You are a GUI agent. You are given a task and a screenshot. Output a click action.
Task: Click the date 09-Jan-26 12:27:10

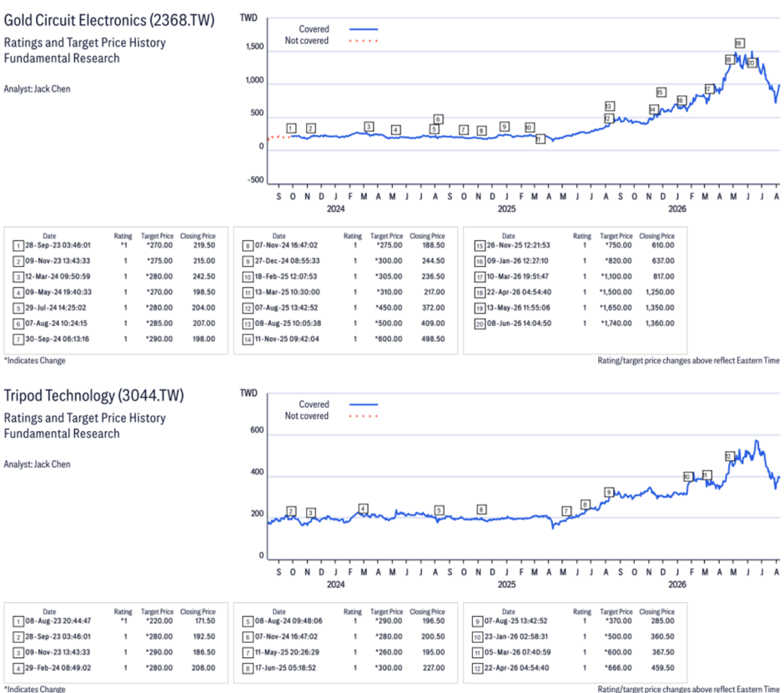tap(517, 261)
